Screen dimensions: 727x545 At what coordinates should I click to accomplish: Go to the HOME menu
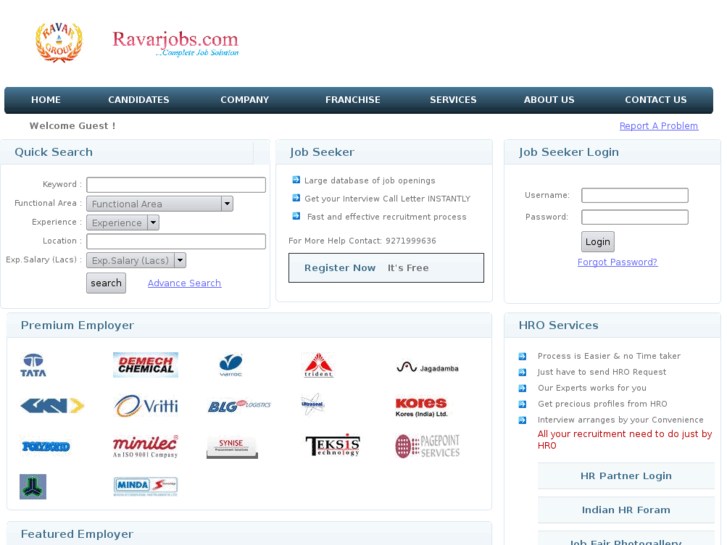click(46, 100)
